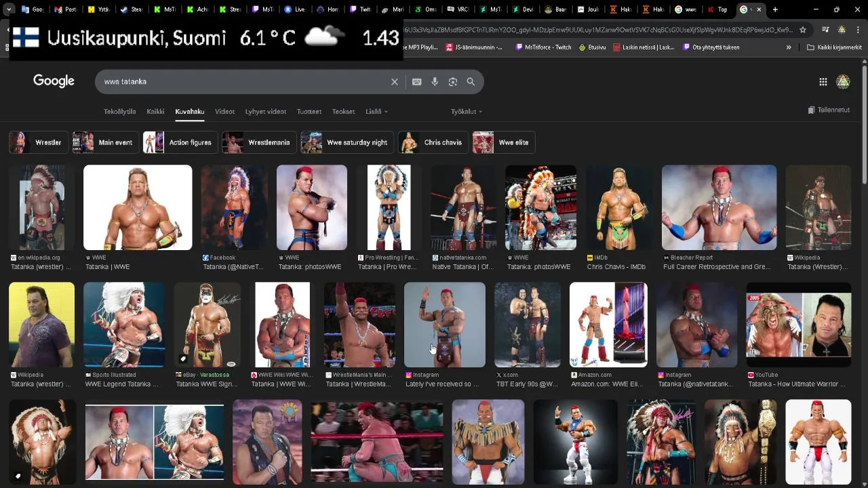Screen dimensions: 868x488
Task: Expand the Työkalut tools menu
Action: click(467, 111)
